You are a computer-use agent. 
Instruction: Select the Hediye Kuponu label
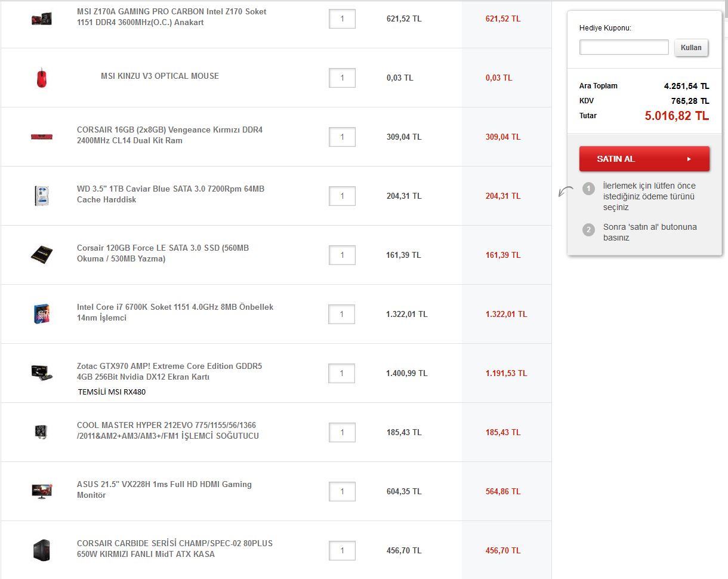click(x=605, y=28)
